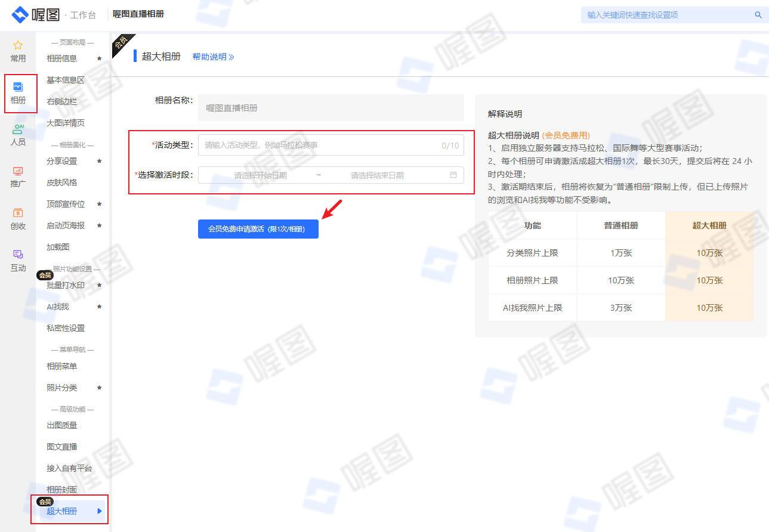Open AI找我 menu item
This screenshot has width=769, height=532.
click(58, 307)
